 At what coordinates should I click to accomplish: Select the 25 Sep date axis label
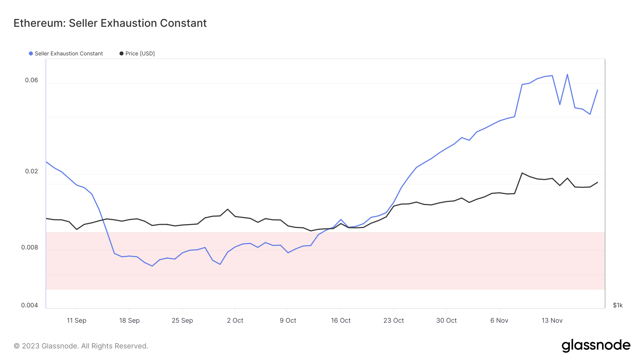(182, 321)
